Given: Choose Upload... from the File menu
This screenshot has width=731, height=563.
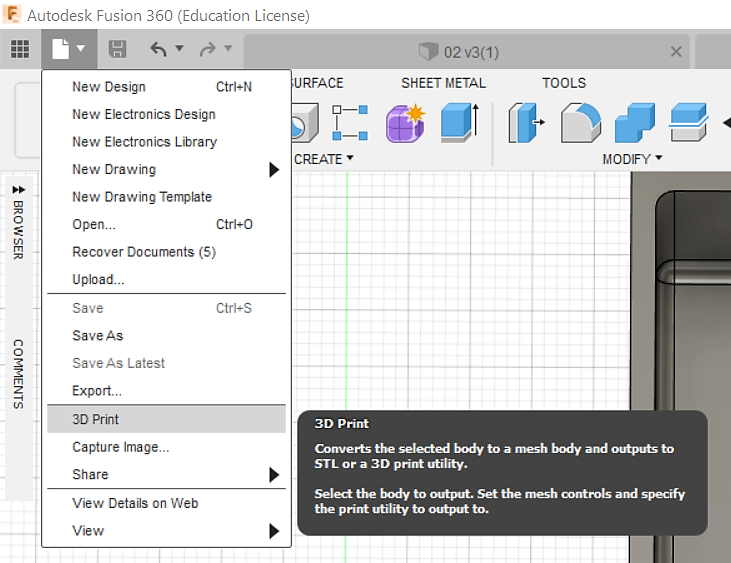Looking at the screenshot, I should [x=166, y=279].
